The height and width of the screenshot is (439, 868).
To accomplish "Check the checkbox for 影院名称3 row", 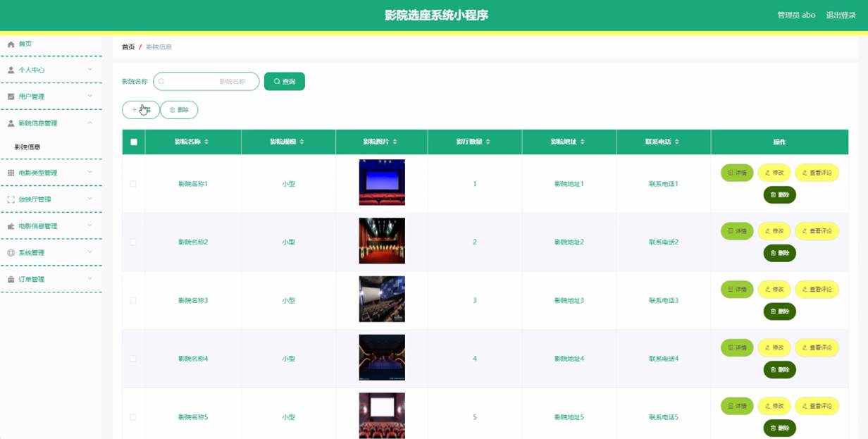I will click(133, 301).
